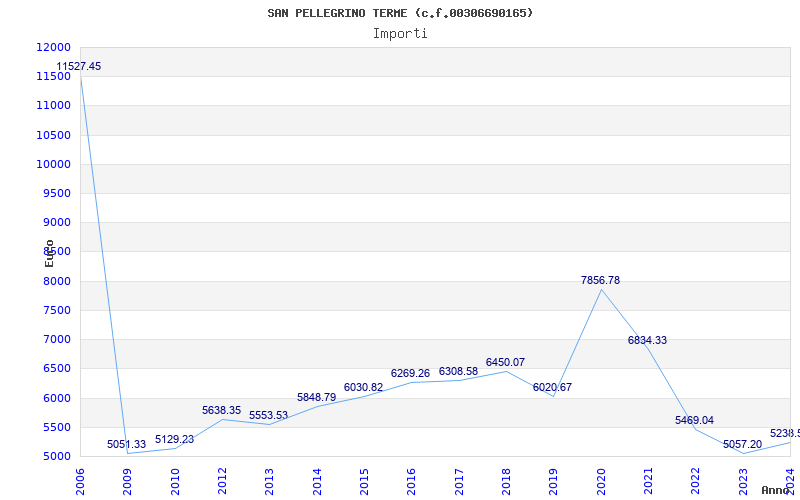This screenshot has height=500, width=800.
Task: Click the Importi subtitle
Action: point(400,34)
